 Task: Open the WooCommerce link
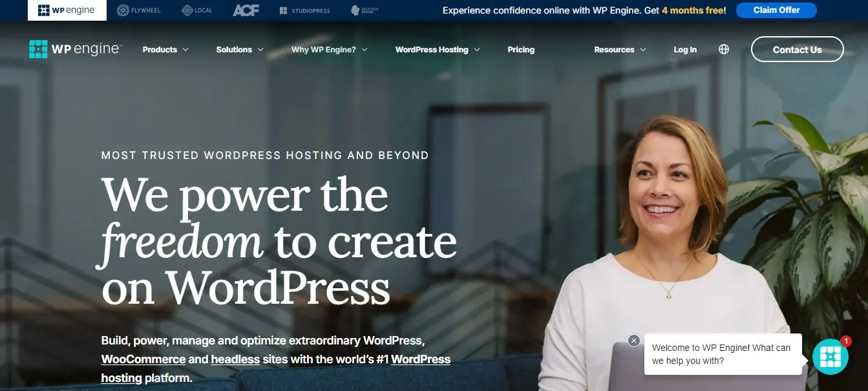coord(143,359)
